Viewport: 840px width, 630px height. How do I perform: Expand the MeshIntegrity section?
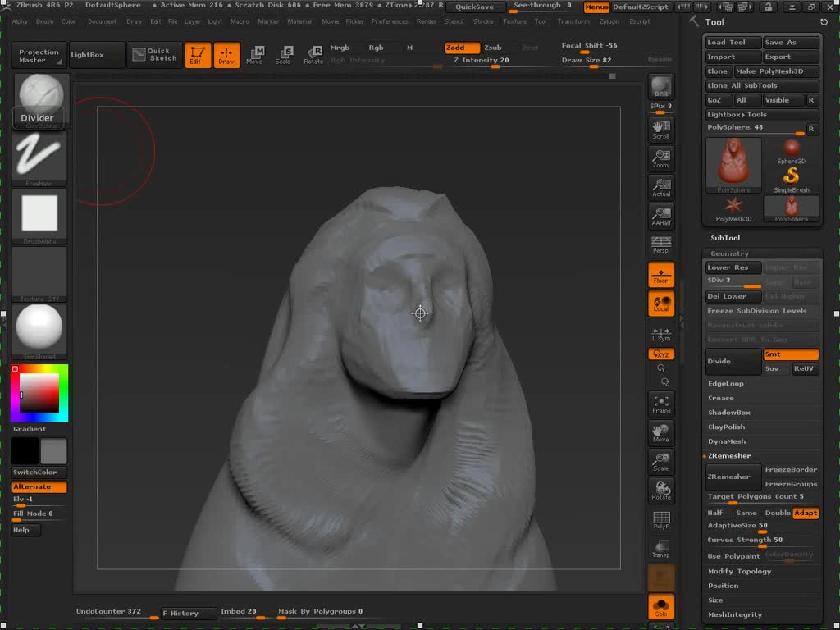pyautogui.click(x=735, y=615)
